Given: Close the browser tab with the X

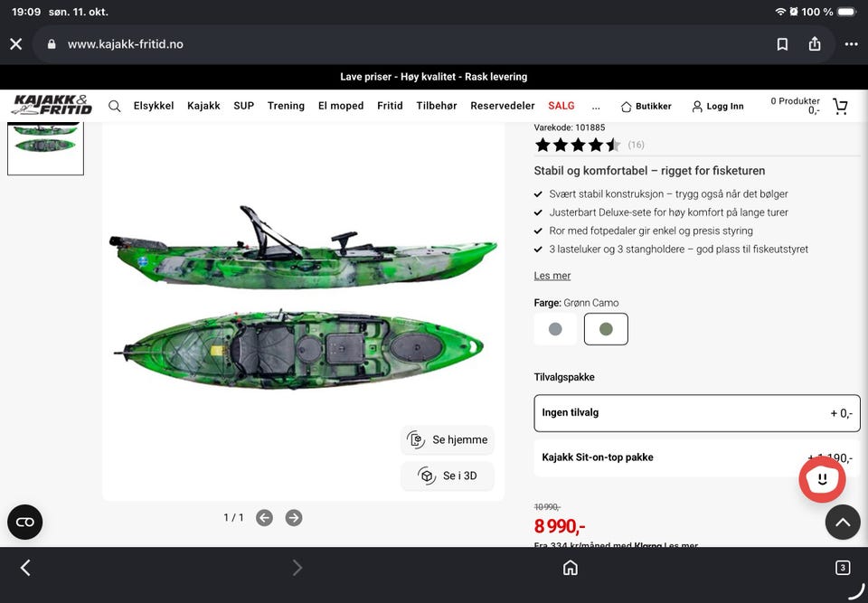Looking at the screenshot, I should 16,43.
